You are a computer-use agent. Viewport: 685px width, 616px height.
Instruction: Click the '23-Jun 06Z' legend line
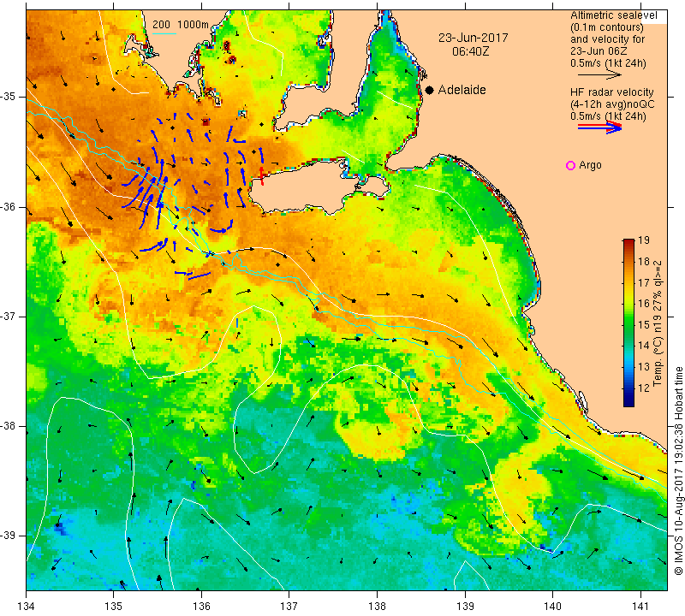(x=599, y=51)
